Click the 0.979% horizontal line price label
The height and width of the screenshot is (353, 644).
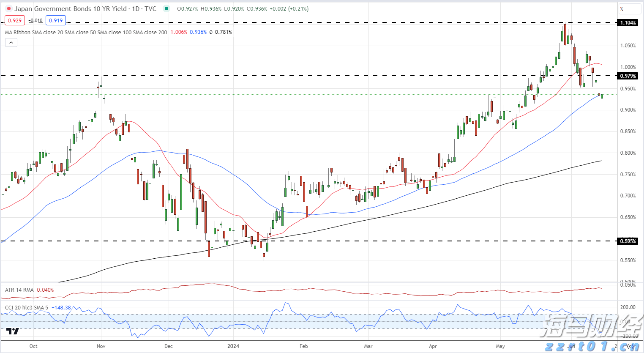[x=628, y=76]
